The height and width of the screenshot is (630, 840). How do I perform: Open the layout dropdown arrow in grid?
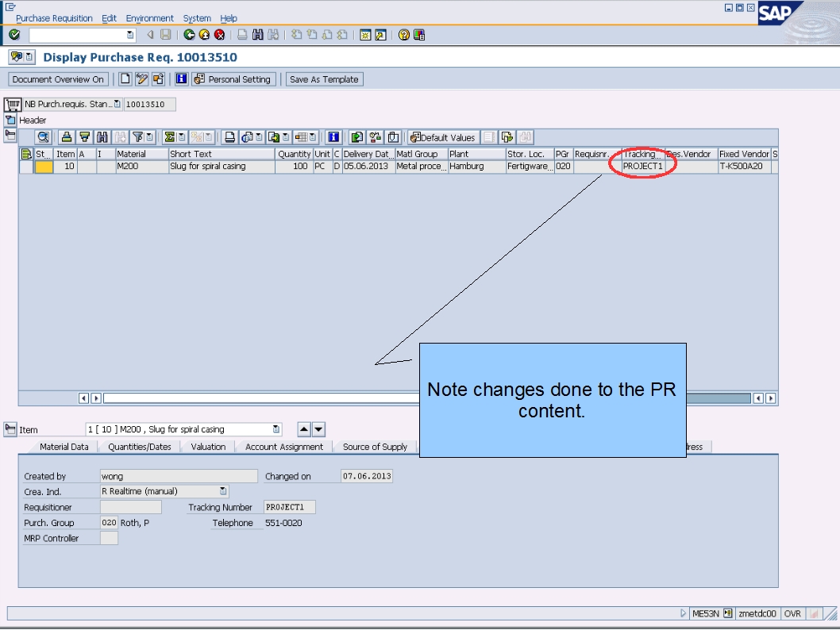click(x=312, y=137)
